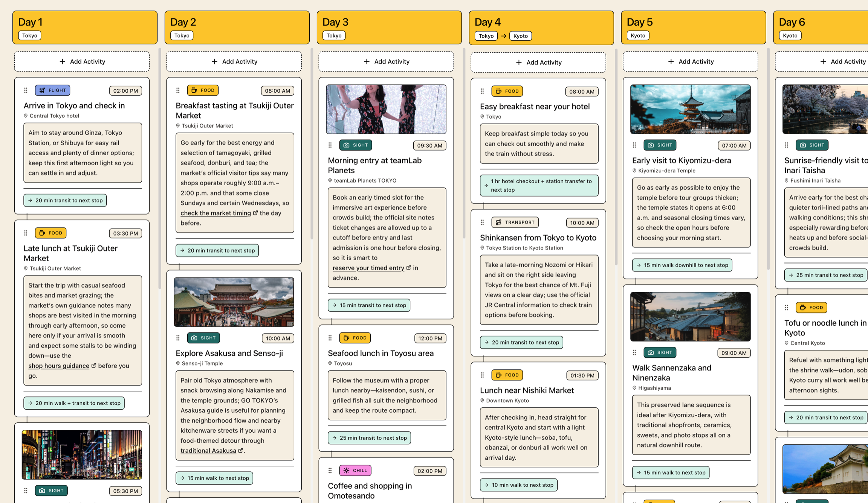This screenshot has width=868, height=503.
Task: Click '20 min walk + transit to next stop' chip
Action: (x=74, y=403)
